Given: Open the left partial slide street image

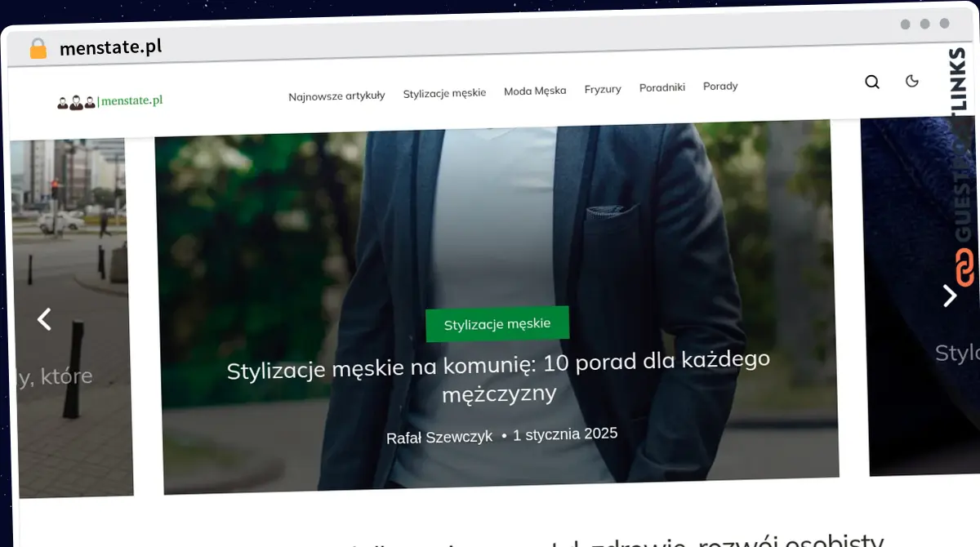Looking at the screenshot, I should [70, 318].
